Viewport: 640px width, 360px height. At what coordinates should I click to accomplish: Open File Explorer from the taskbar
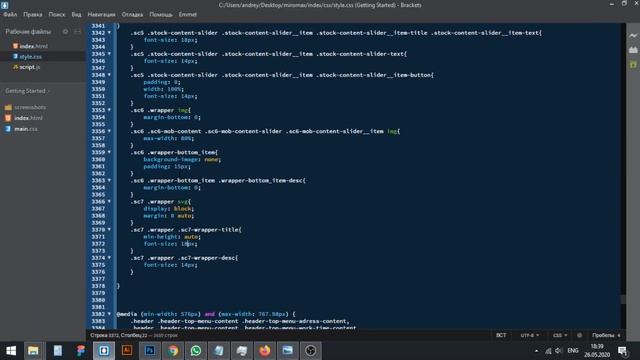33,351
